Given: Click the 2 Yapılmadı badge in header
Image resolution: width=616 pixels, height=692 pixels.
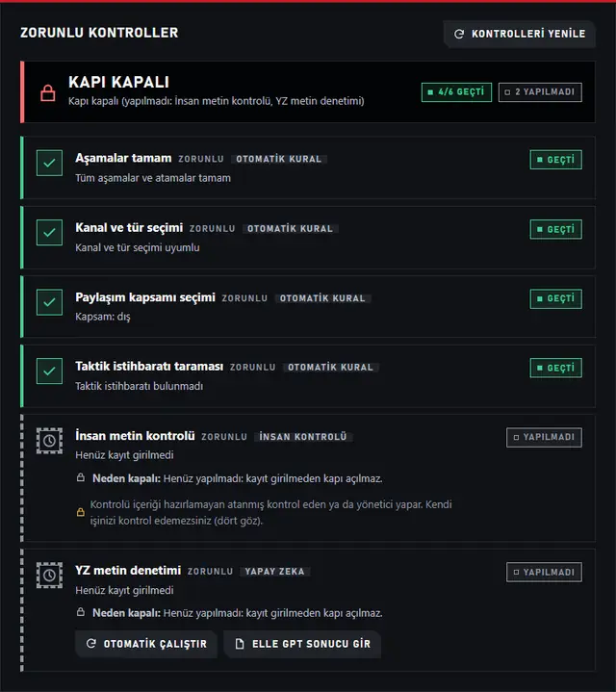Looking at the screenshot, I should (x=540, y=92).
